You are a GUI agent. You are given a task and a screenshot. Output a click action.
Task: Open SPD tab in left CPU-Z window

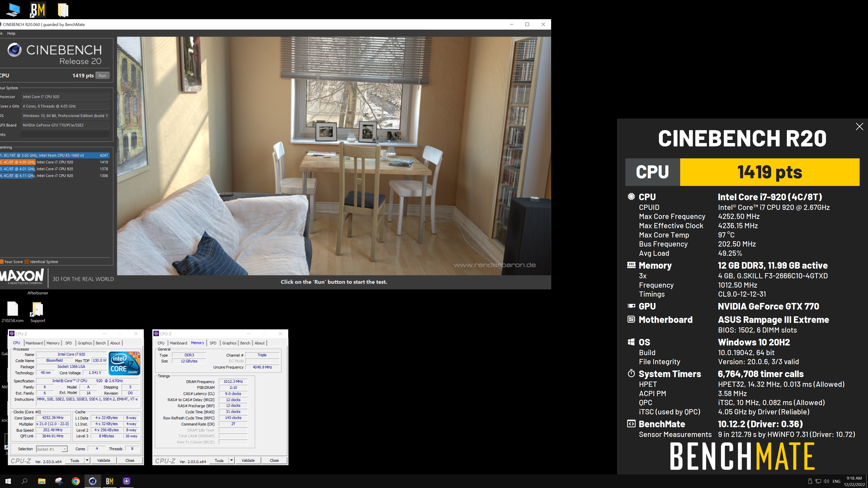68,343
